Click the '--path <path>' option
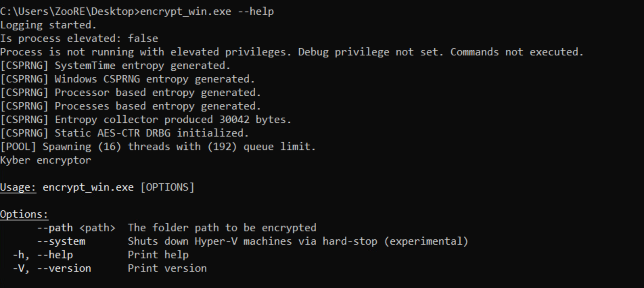 pos(76,228)
